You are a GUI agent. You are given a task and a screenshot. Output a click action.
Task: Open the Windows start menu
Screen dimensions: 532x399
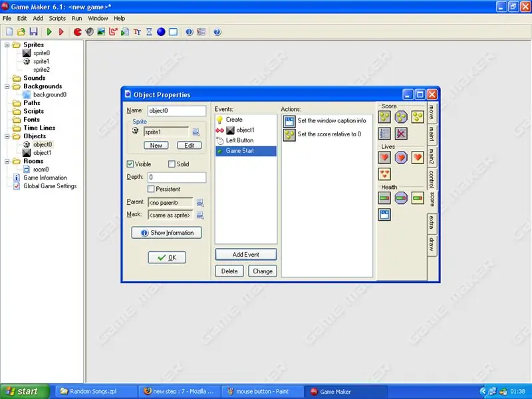tap(25, 392)
